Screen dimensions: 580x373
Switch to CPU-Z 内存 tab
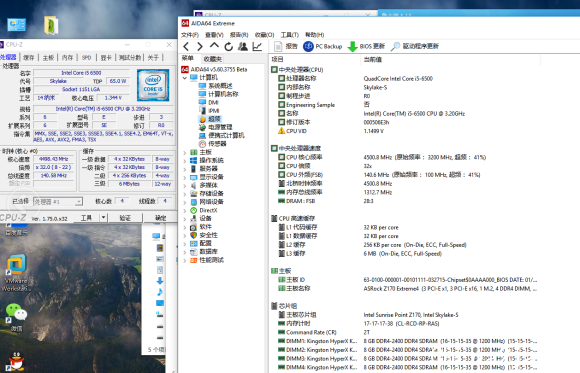tap(67, 57)
